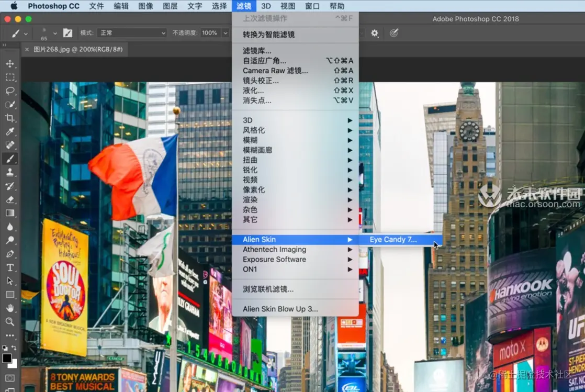Select the Gradient tool
585x392 pixels.
click(x=10, y=213)
